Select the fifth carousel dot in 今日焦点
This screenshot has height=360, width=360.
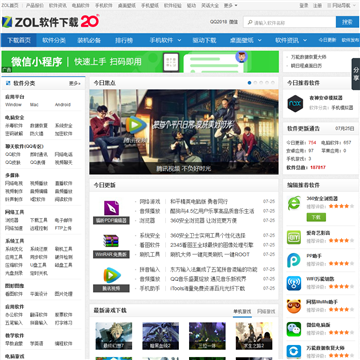point(273,83)
